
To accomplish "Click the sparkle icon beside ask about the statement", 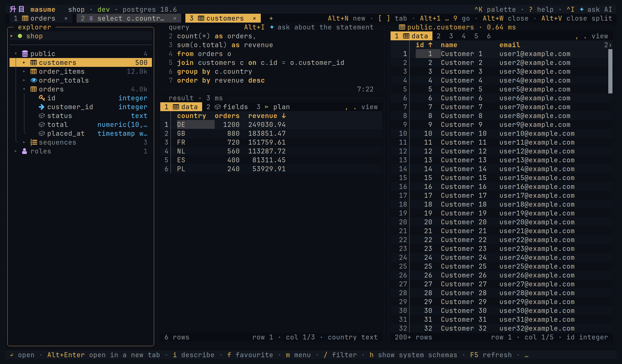I will click(x=272, y=27).
